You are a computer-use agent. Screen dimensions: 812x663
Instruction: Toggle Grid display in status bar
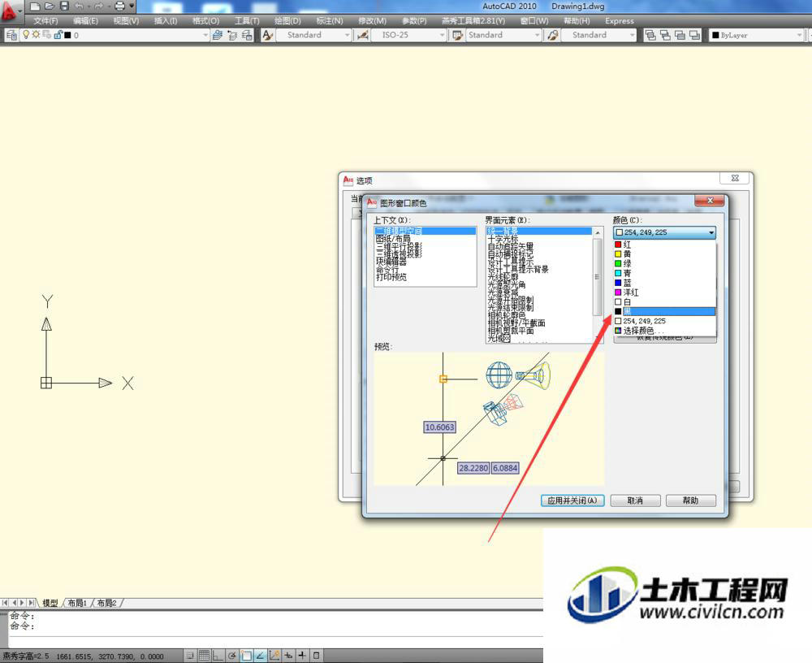coord(204,656)
